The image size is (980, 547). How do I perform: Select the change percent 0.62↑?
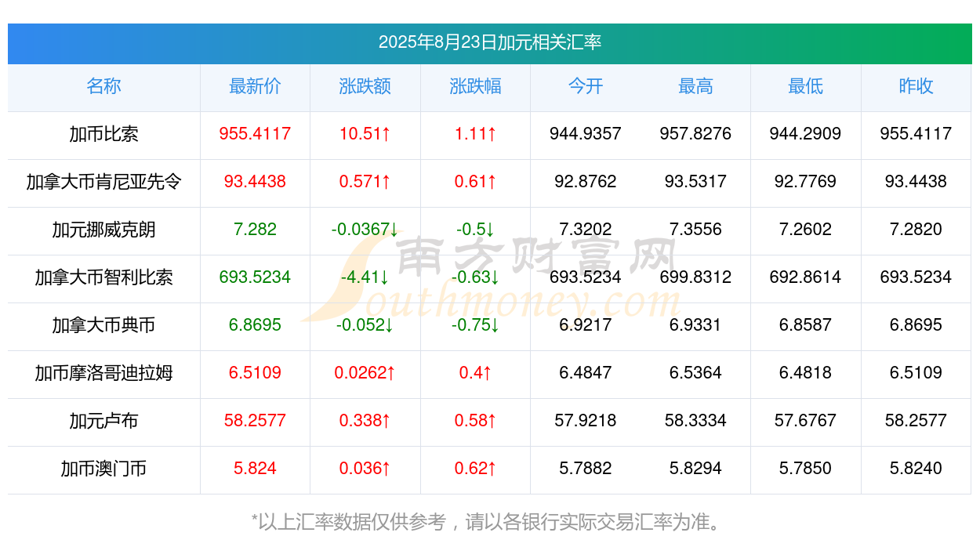(475, 469)
